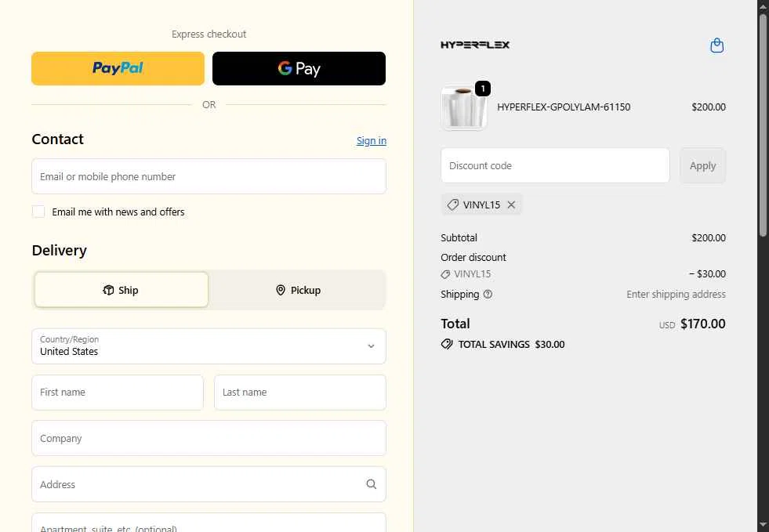The width and height of the screenshot is (769, 532).
Task: Click the − $30.00 discount amount
Action: pos(707,273)
